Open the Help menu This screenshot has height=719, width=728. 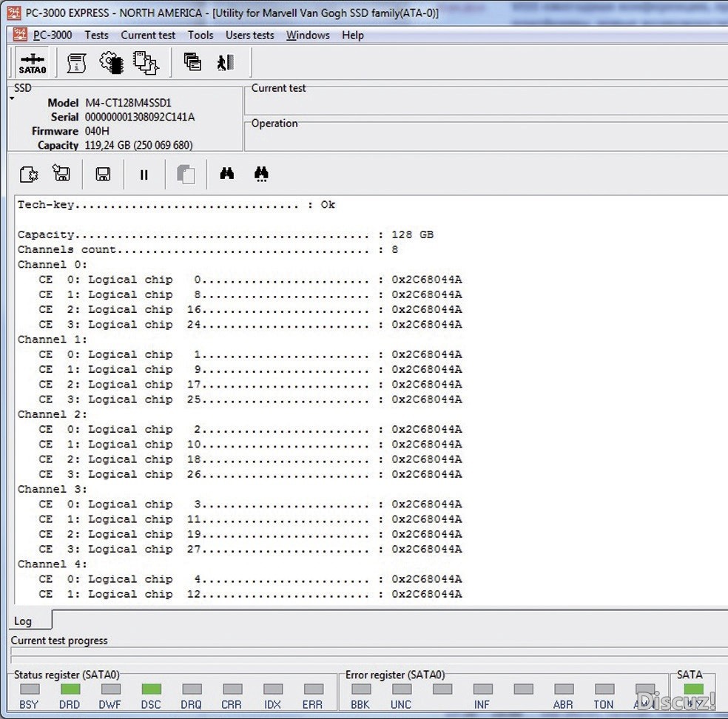(353, 36)
